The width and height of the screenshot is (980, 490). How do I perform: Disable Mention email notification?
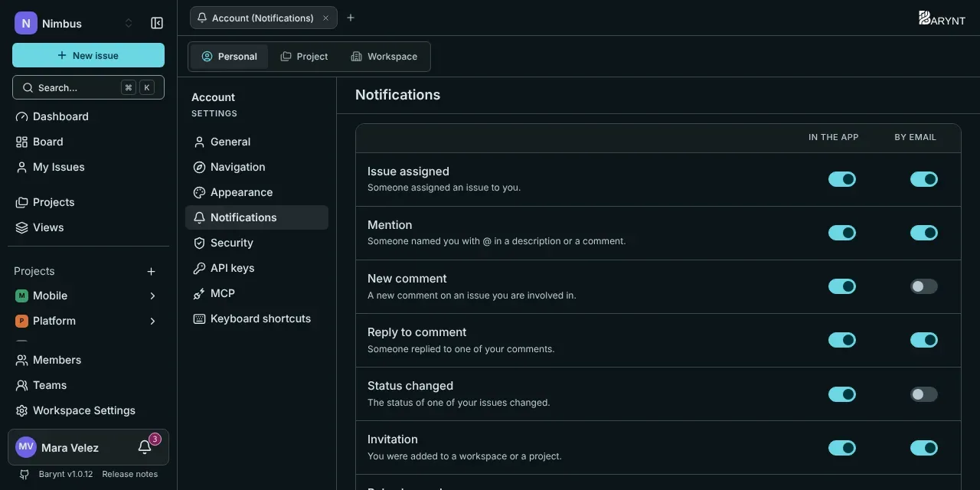pyautogui.click(x=924, y=233)
